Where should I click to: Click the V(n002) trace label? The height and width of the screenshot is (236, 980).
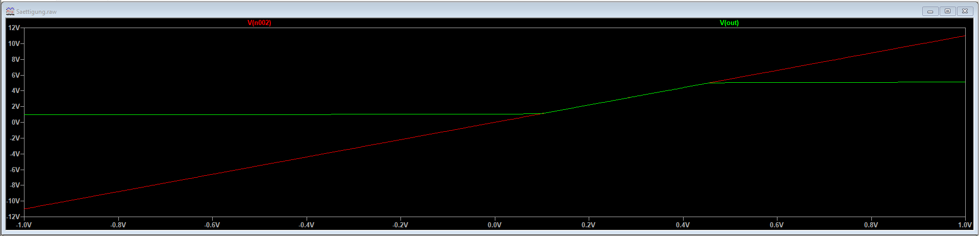coord(259,23)
